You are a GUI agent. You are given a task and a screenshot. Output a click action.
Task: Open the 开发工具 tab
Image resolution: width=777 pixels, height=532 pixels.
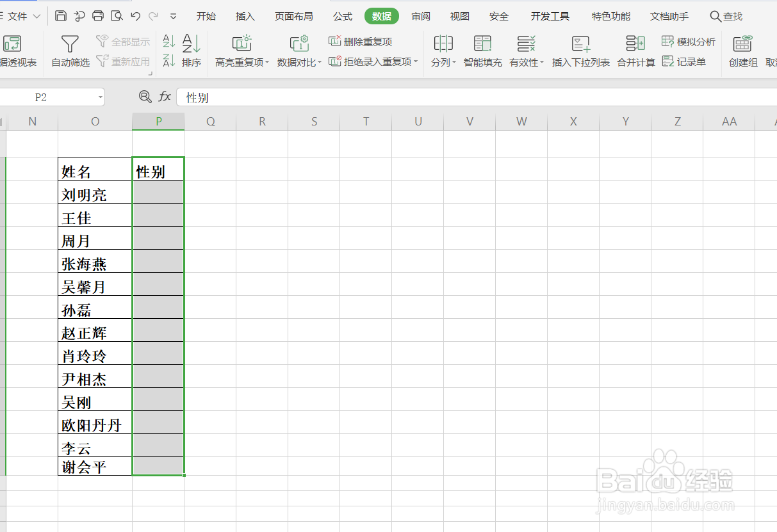click(550, 16)
